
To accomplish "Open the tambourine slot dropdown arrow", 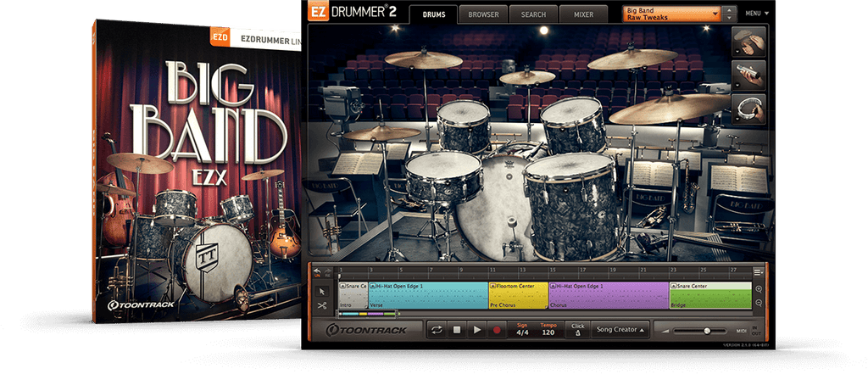I will [x=737, y=119].
